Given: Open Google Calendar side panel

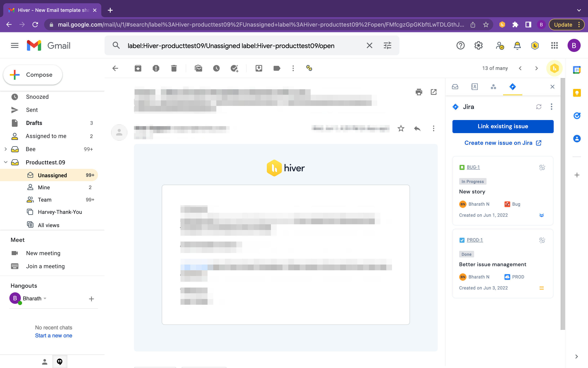Looking at the screenshot, I should click(577, 70).
